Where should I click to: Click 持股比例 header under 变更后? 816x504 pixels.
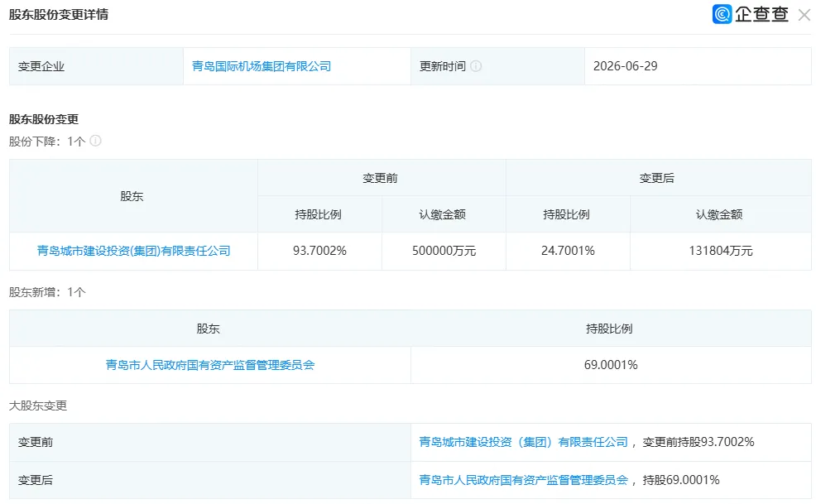[566, 214]
